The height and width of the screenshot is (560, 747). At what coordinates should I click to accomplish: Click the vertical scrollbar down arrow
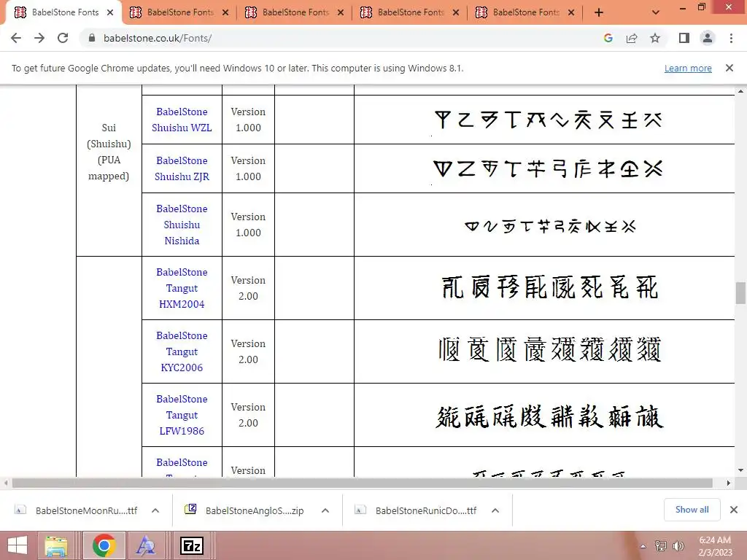point(740,470)
